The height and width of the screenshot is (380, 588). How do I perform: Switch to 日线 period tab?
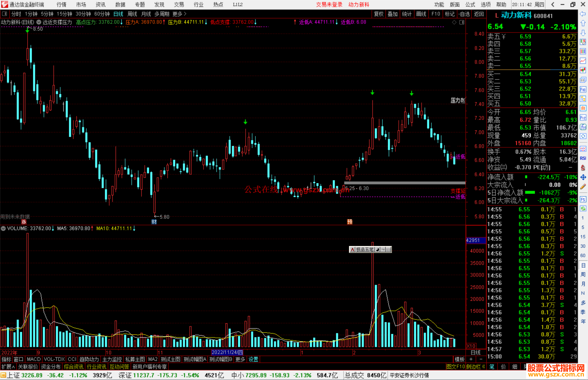coord(118,14)
